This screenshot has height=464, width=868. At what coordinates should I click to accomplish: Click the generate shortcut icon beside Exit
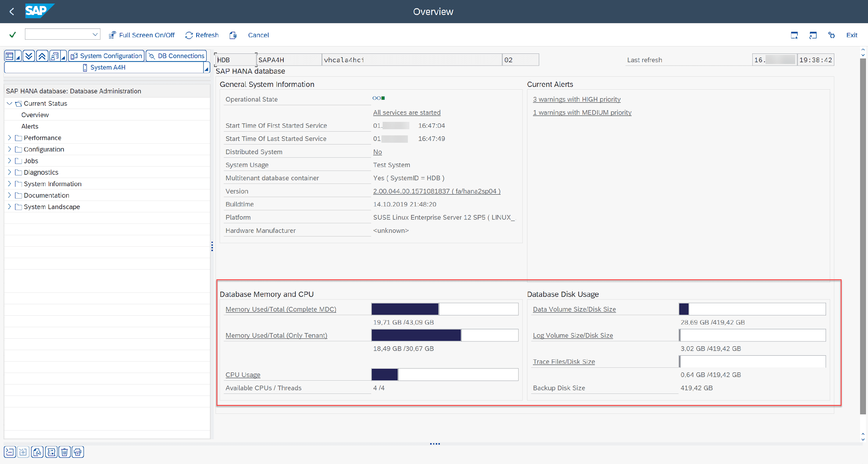[x=813, y=35]
